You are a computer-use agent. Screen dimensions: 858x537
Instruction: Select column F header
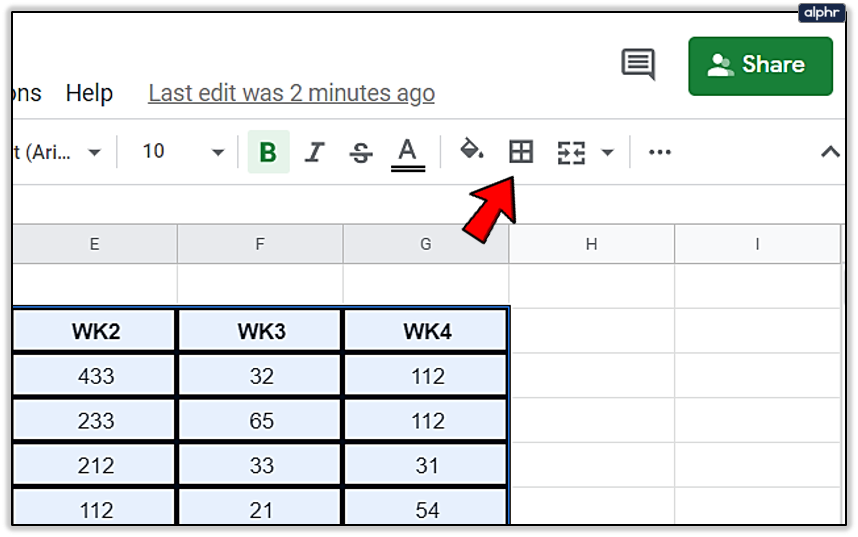(x=260, y=244)
